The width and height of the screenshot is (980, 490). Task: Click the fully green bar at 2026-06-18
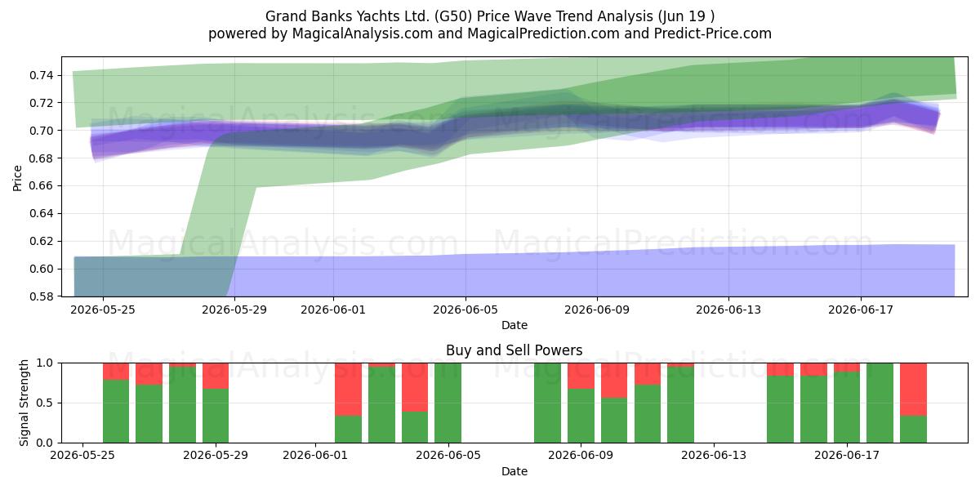pyautogui.click(x=880, y=403)
